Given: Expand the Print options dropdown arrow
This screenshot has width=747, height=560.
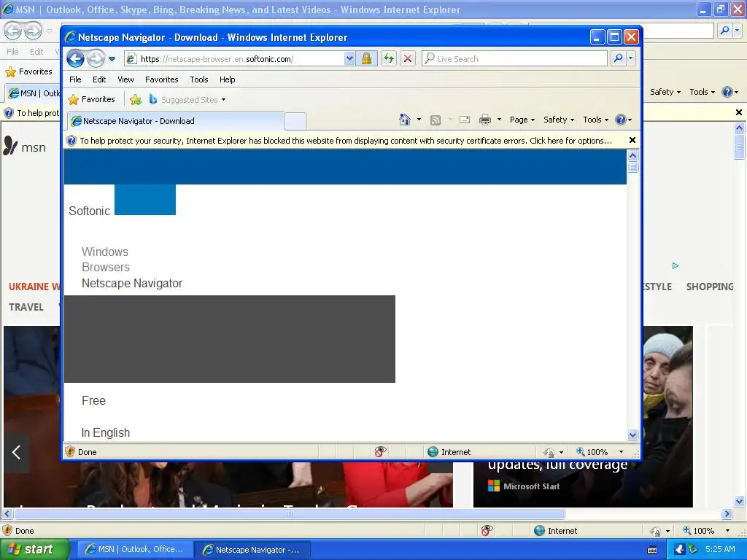Looking at the screenshot, I should coord(499,120).
